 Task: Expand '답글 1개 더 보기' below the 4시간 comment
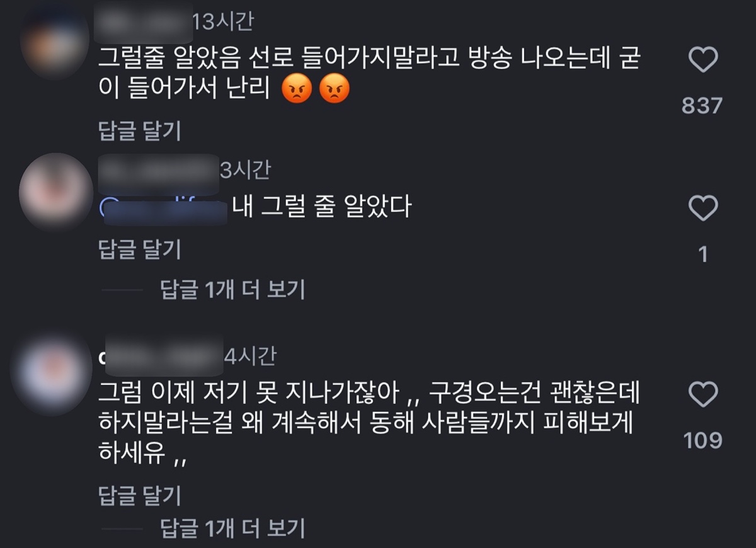(232, 528)
